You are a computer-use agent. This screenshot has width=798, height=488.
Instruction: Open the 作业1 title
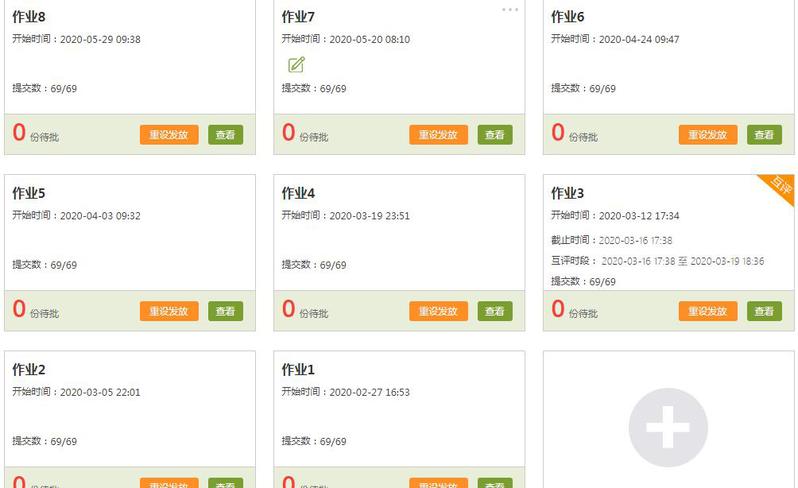[298, 369]
